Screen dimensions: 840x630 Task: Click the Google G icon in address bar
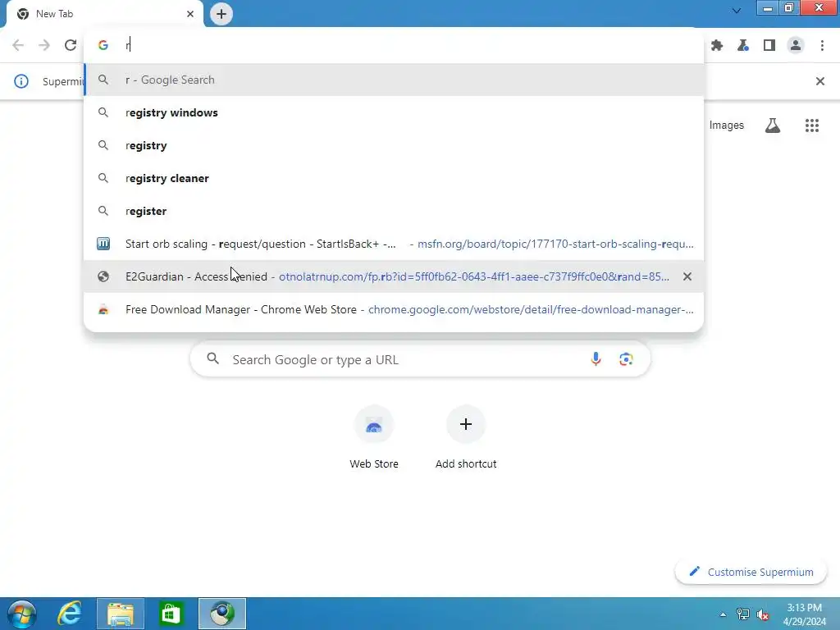click(103, 45)
